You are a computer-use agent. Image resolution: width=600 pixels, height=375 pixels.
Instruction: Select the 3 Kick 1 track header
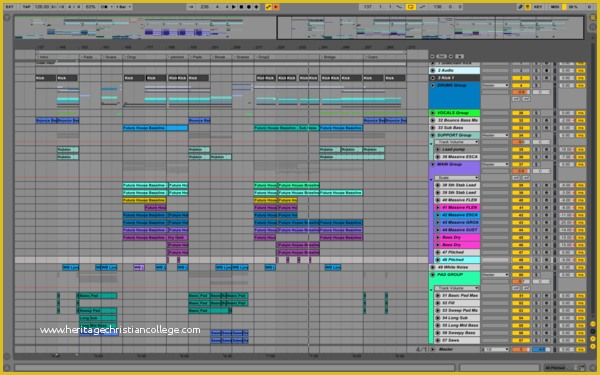[455, 78]
